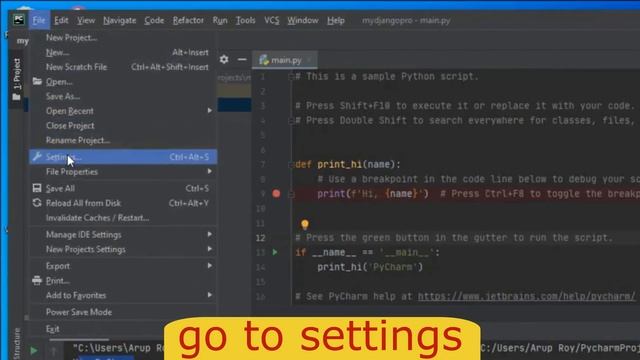Image resolution: width=640 pixels, height=360 pixels.
Task: Click line number 12 in gutter
Action: (260, 238)
